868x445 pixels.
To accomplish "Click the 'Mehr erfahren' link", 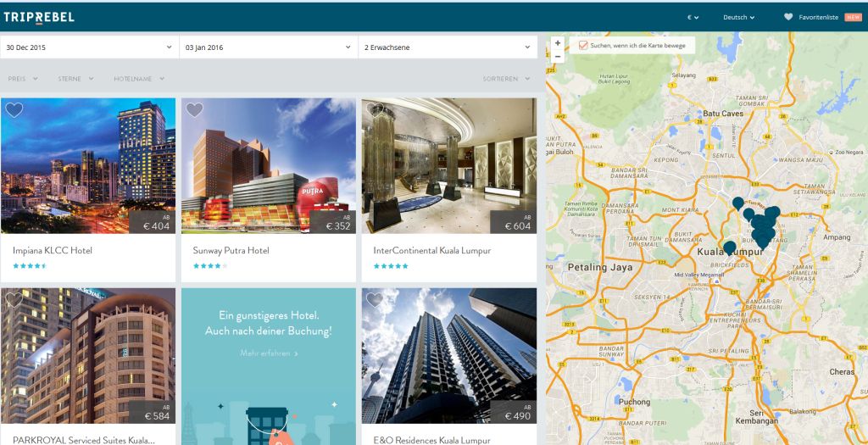I will point(269,353).
